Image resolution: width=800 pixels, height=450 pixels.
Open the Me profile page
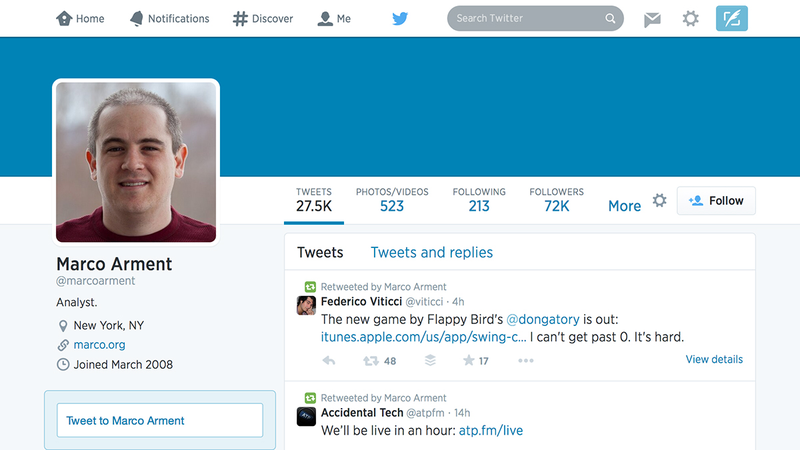tap(334, 19)
